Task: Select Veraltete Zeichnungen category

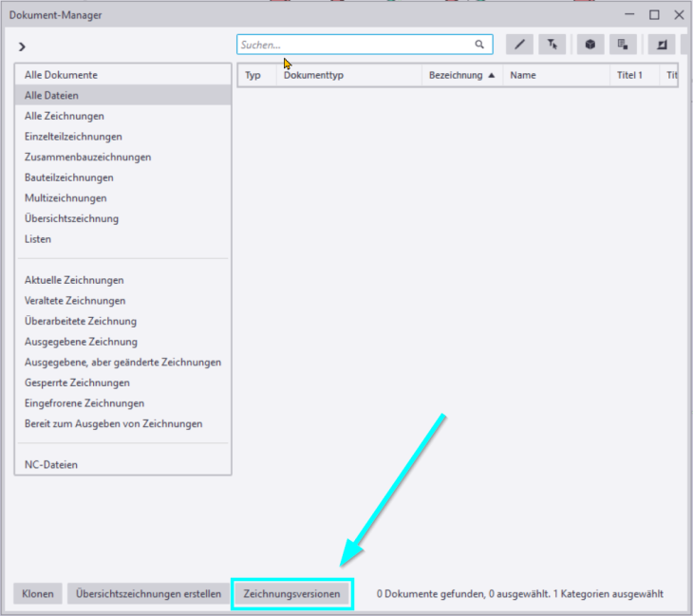Action: click(x=122, y=301)
